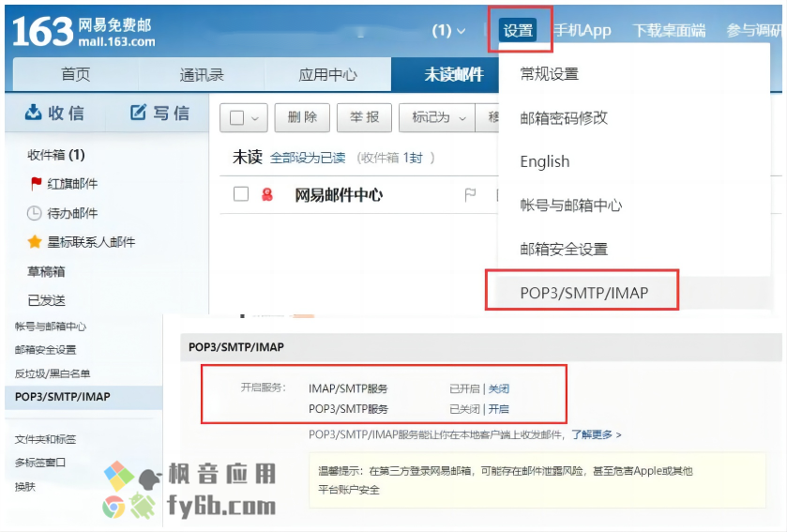Image resolution: width=787 pixels, height=532 pixels.
Task: Select the 未读邮件 tab
Action: click(x=454, y=74)
